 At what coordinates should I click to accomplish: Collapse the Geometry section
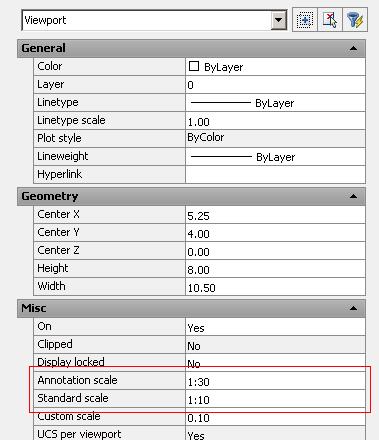tap(353, 196)
